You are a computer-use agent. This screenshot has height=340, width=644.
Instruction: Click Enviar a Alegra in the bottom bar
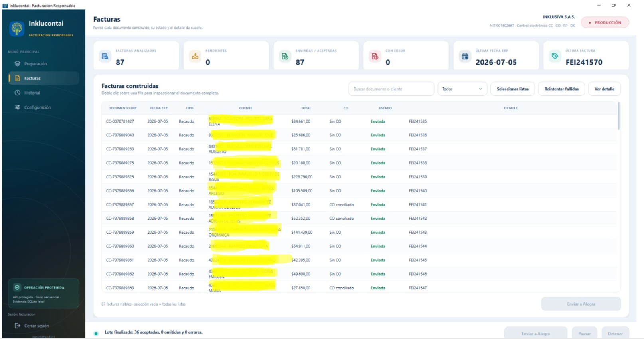(x=535, y=334)
